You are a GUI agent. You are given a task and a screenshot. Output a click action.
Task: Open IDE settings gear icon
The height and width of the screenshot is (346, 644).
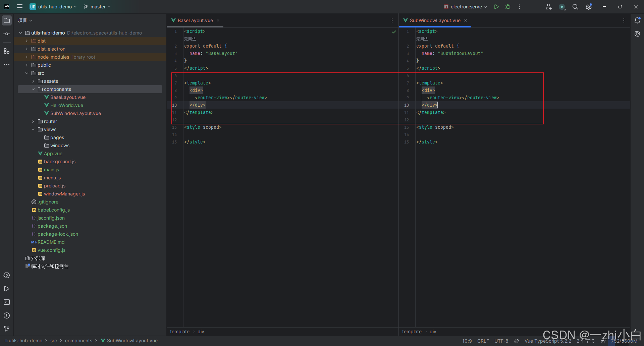(589, 7)
